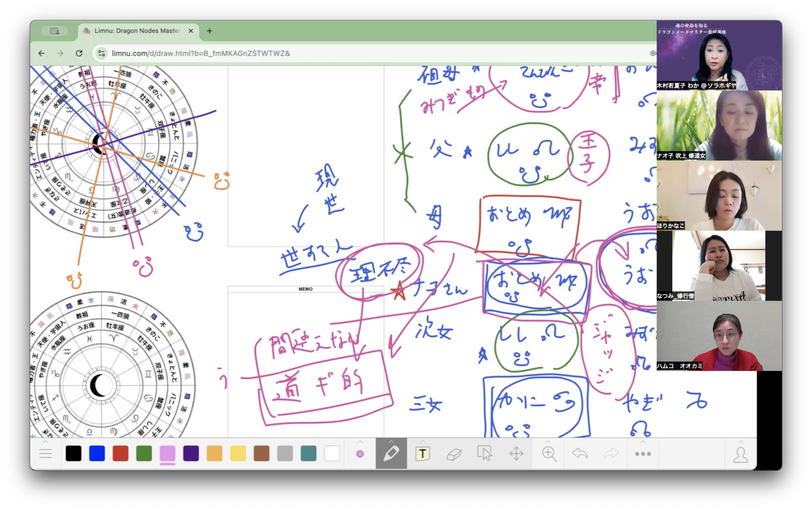Screen dimensions: 812x510
Task: Open site information icon in address bar
Action: (101, 53)
